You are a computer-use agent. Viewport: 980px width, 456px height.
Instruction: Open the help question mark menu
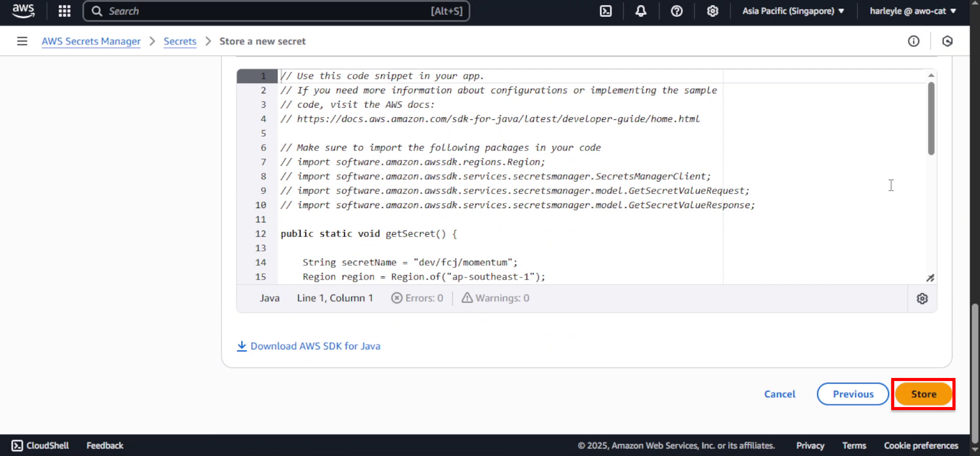pyautogui.click(x=677, y=11)
